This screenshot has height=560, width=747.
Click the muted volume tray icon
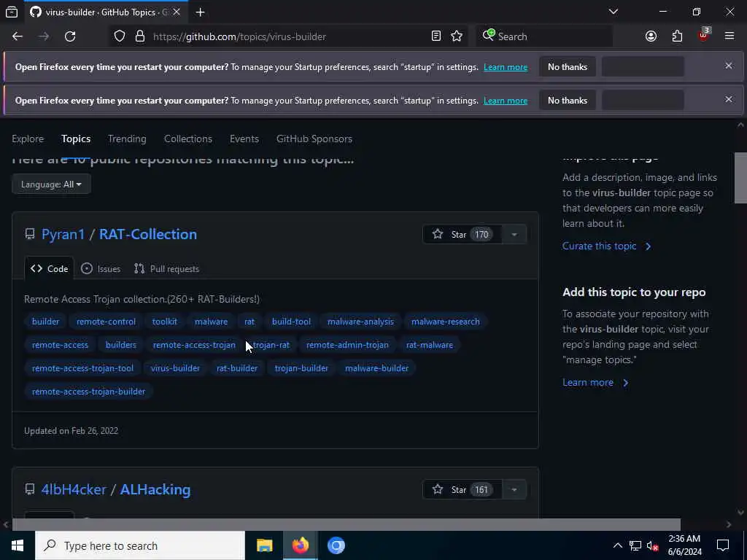pos(653,545)
